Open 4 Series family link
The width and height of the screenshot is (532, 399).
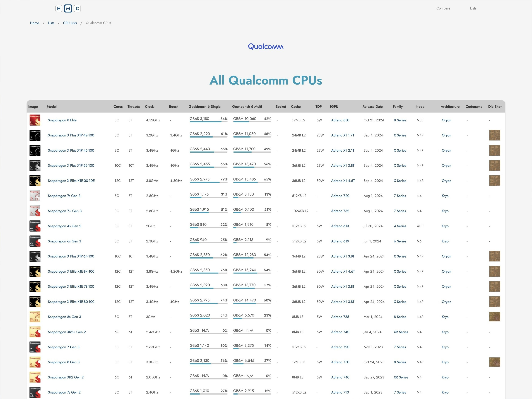400,226
